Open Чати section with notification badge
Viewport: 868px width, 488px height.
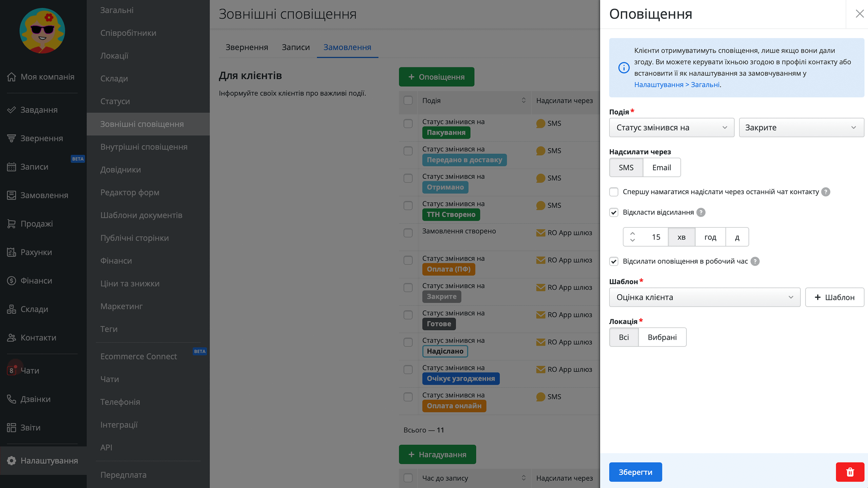pyautogui.click(x=30, y=370)
